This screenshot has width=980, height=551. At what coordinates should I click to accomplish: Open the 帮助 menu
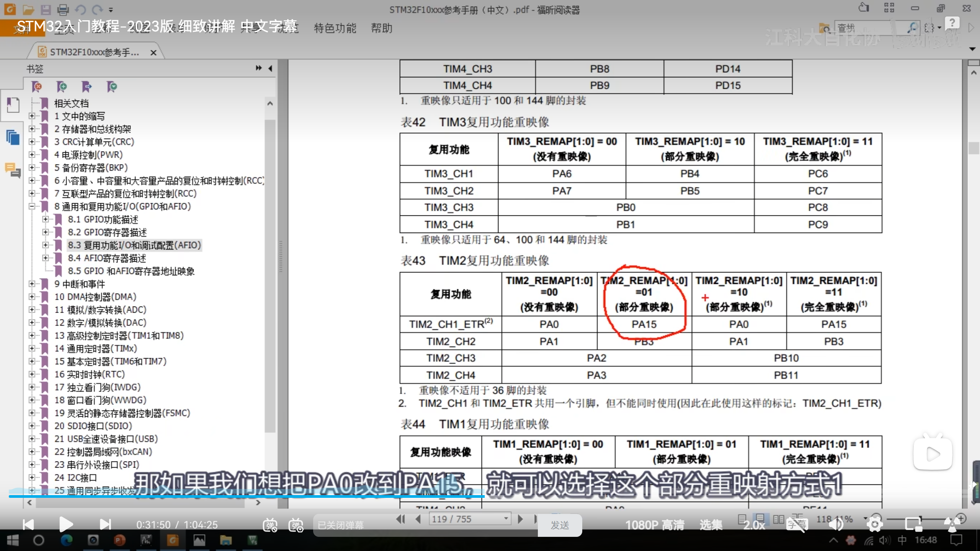[381, 28]
